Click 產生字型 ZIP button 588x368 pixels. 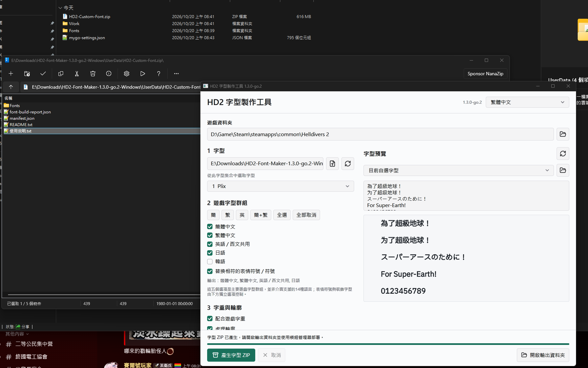tap(231, 355)
